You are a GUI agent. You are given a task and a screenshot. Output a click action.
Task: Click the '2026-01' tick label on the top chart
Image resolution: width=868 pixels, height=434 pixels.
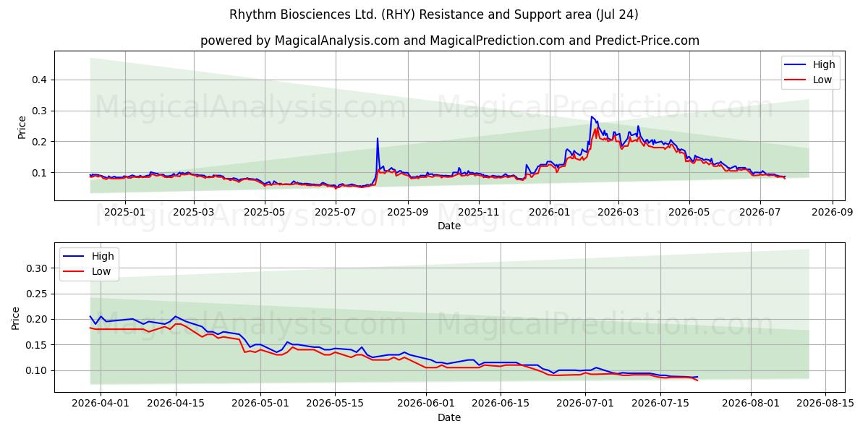point(549,213)
